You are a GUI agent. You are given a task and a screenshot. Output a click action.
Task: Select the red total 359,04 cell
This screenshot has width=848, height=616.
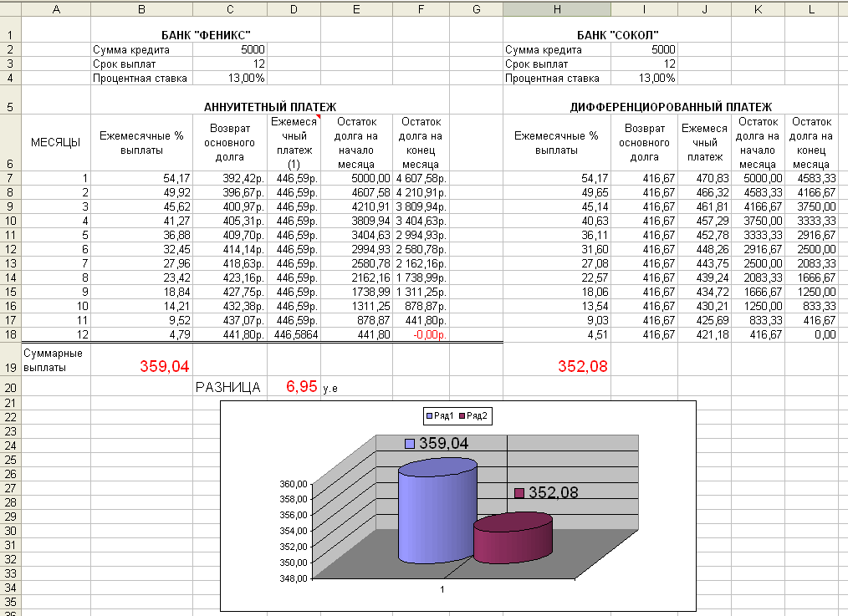click(x=141, y=360)
